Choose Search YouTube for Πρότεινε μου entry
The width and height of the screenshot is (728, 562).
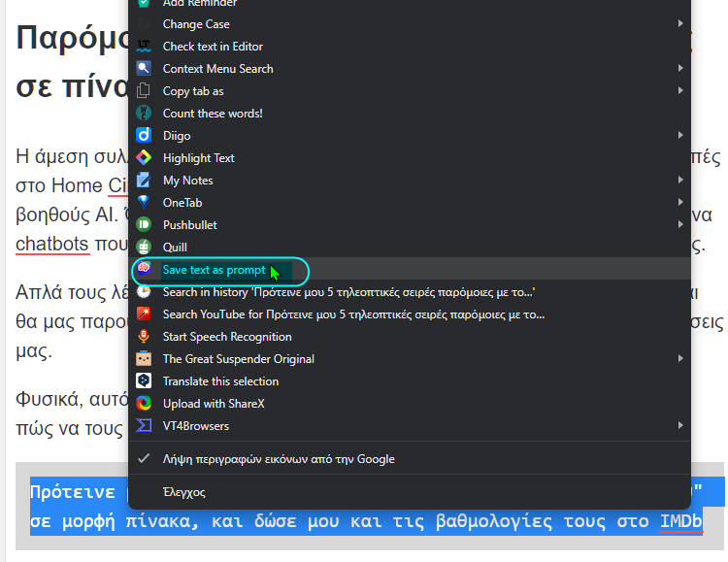410,314
